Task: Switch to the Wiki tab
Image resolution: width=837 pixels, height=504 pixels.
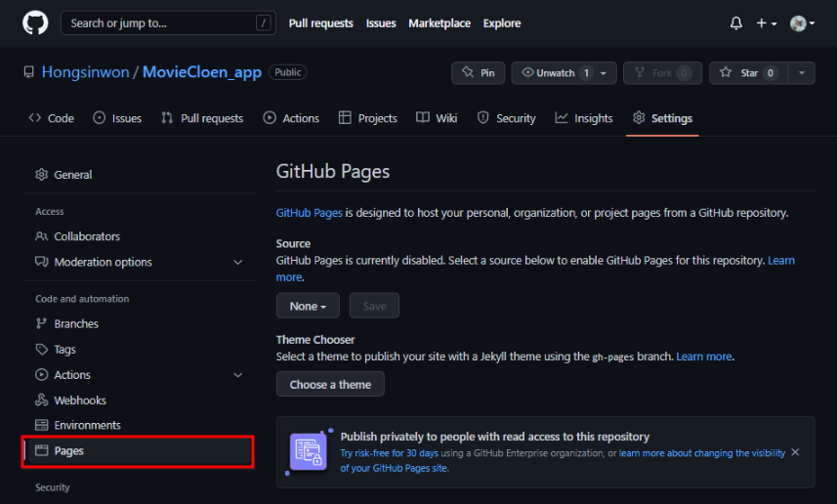Action: tap(437, 118)
